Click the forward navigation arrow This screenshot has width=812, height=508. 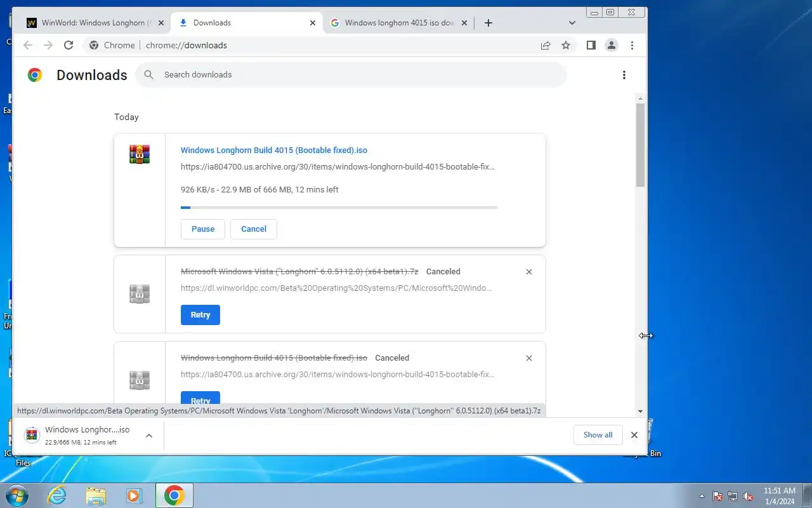(48, 45)
